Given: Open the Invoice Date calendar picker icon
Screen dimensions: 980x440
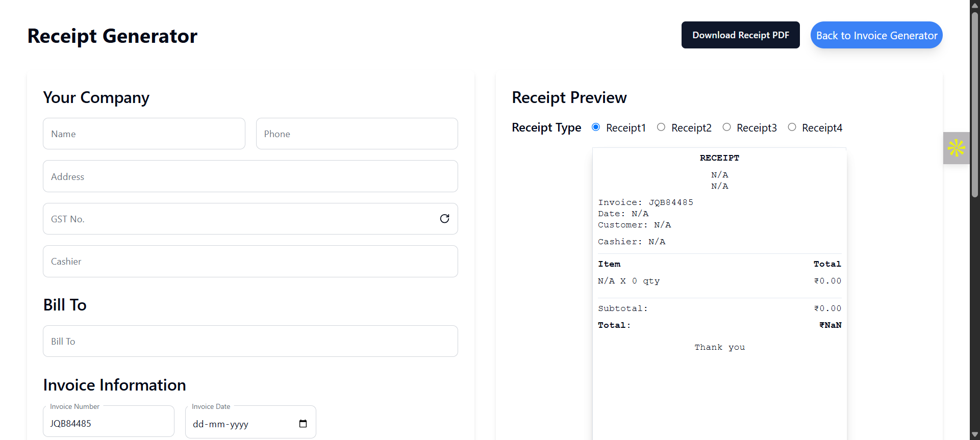Looking at the screenshot, I should coord(303,424).
